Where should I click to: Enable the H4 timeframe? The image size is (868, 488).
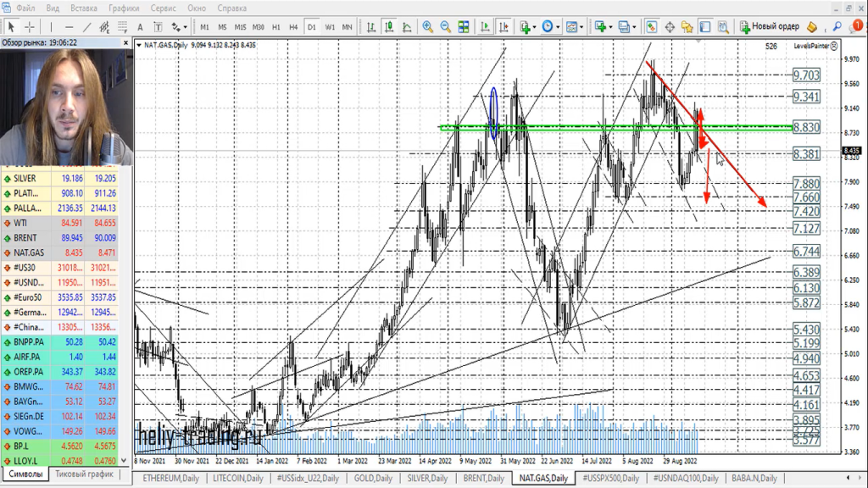tap(293, 27)
